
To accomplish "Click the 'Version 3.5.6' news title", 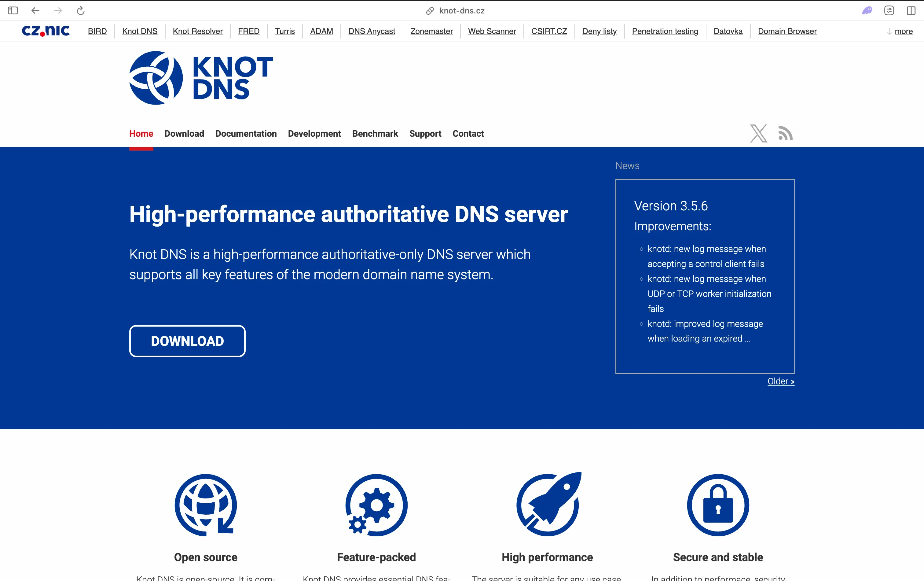I will (x=671, y=206).
